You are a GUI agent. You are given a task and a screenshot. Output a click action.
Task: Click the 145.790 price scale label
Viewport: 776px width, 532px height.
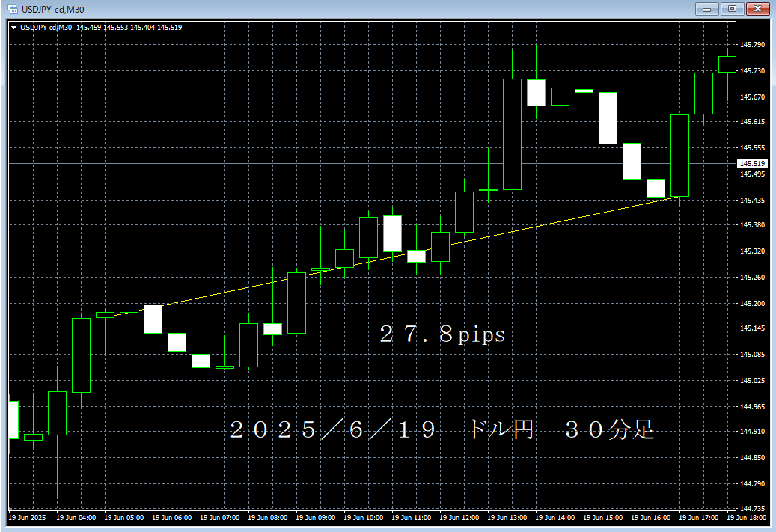[752, 44]
